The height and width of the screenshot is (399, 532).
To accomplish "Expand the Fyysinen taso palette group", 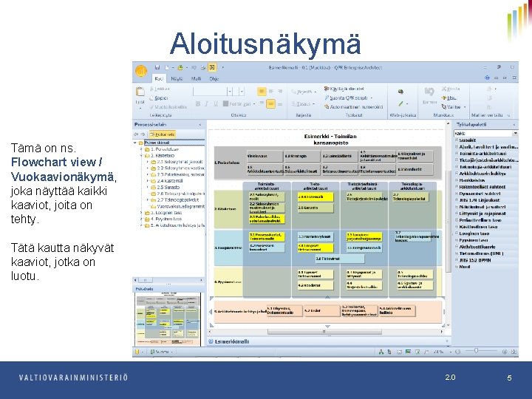I will [x=457, y=240].
